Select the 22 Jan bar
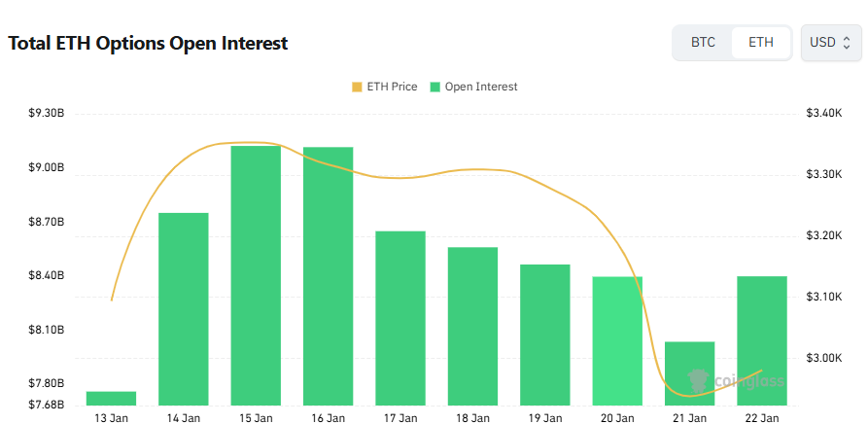This screenshot has width=868, height=424. [762, 340]
